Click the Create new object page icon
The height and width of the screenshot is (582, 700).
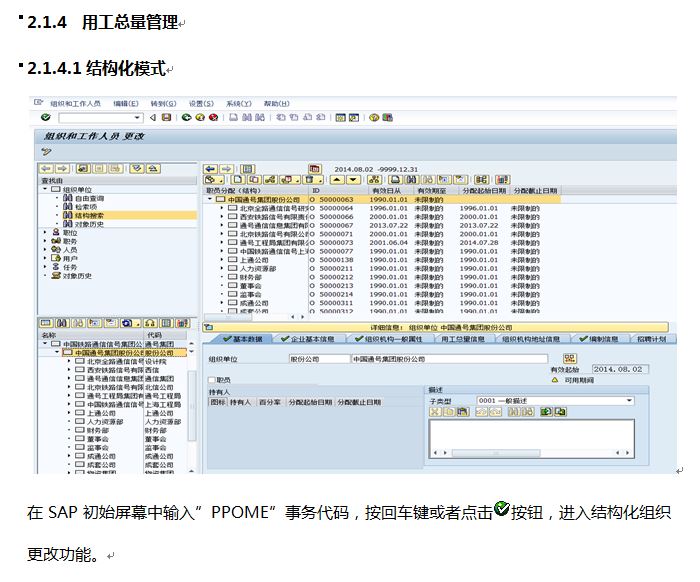(238, 180)
